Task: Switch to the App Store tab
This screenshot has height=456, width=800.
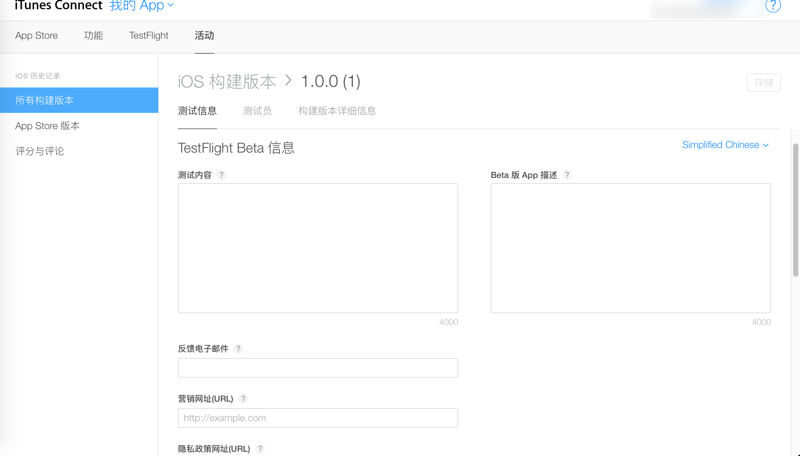Action: 36,36
